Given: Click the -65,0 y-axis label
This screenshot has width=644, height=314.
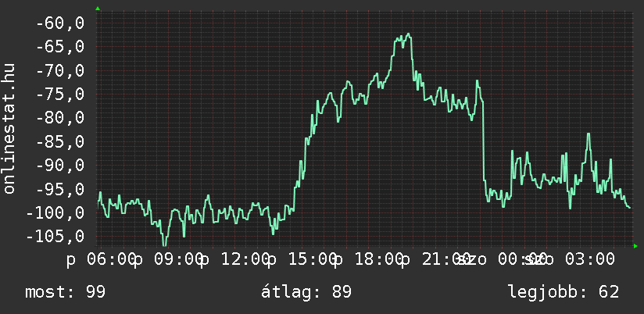Looking at the screenshot, I should tap(61, 47).
